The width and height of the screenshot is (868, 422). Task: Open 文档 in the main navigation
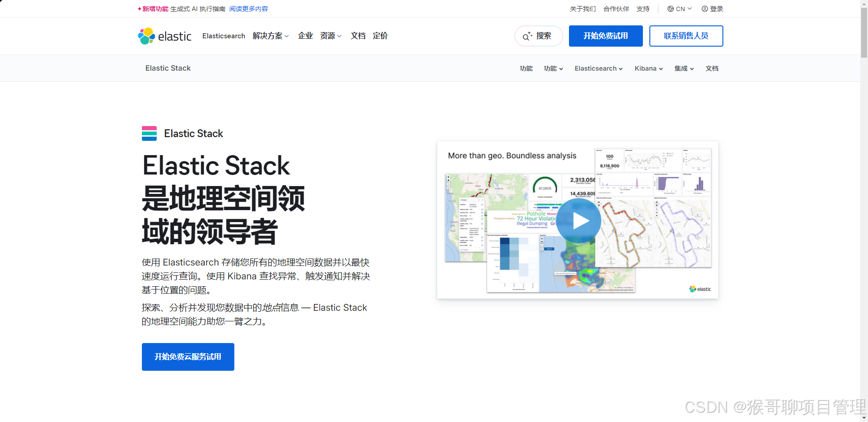point(358,36)
